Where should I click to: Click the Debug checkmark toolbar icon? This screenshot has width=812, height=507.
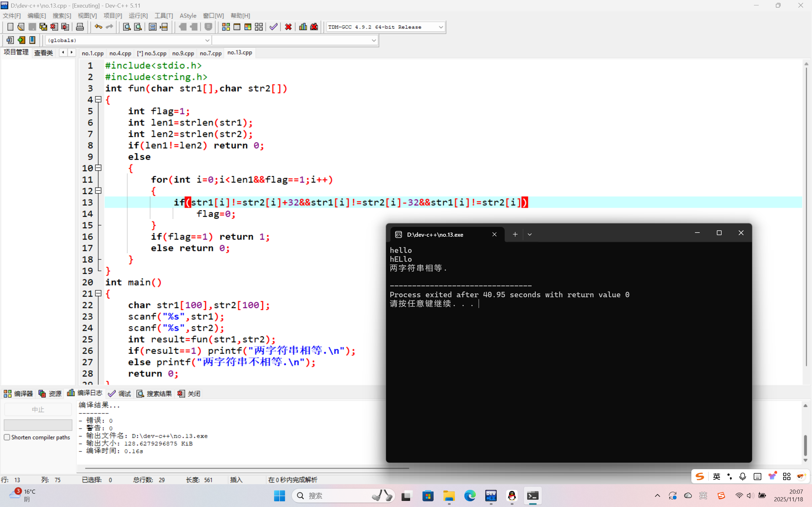[x=273, y=27]
